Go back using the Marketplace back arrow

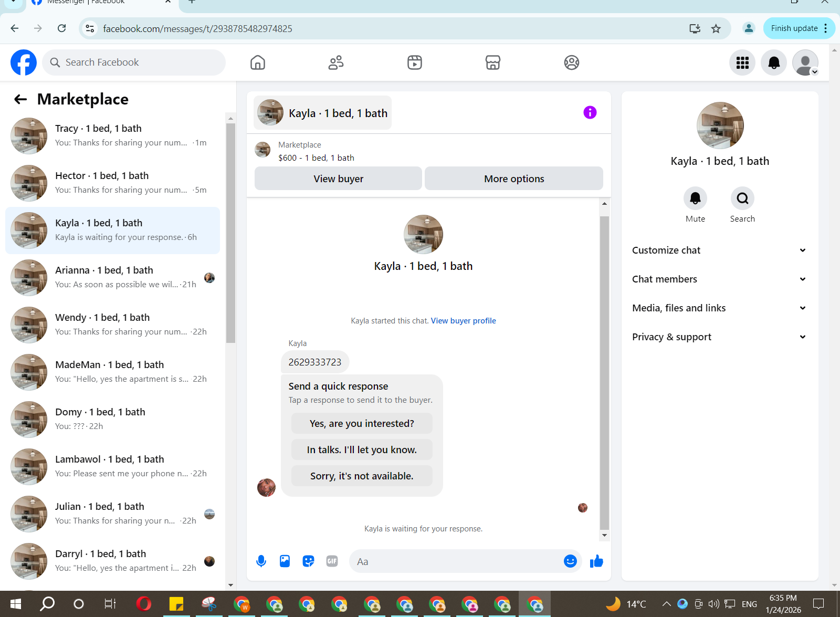(20, 99)
